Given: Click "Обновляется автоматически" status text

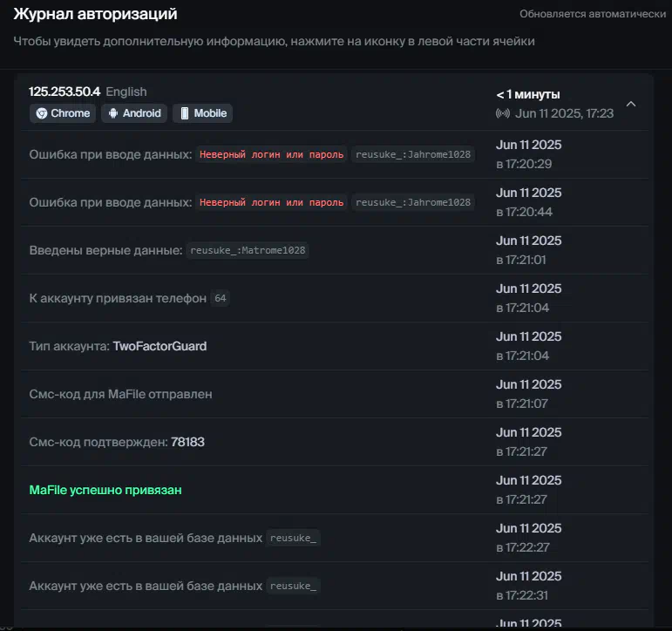Looking at the screenshot, I should [x=593, y=14].
